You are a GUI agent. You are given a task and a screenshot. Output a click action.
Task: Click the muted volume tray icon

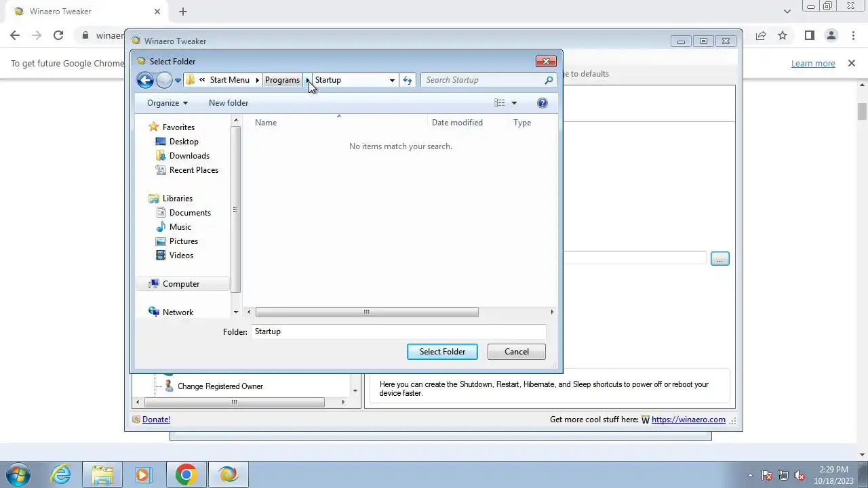(x=800, y=475)
